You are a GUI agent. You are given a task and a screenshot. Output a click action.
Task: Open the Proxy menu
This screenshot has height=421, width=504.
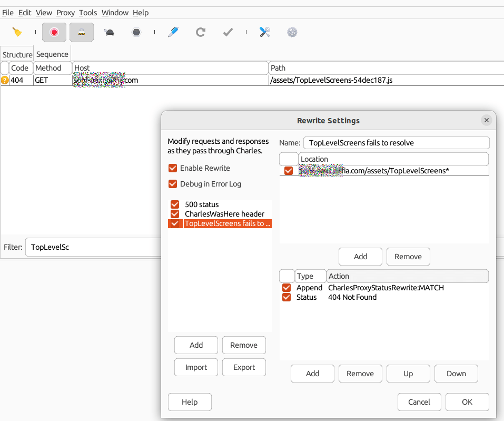(65, 12)
